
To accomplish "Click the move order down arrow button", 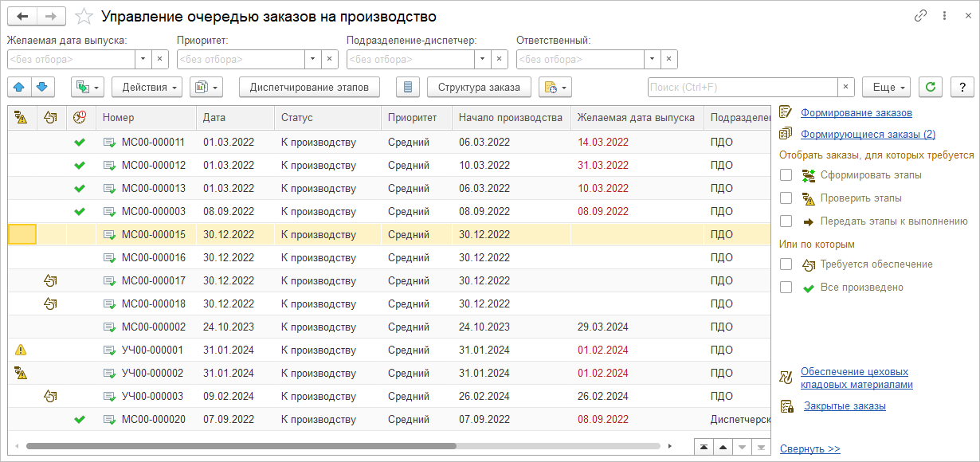I will pyautogui.click(x=41, y=87).
